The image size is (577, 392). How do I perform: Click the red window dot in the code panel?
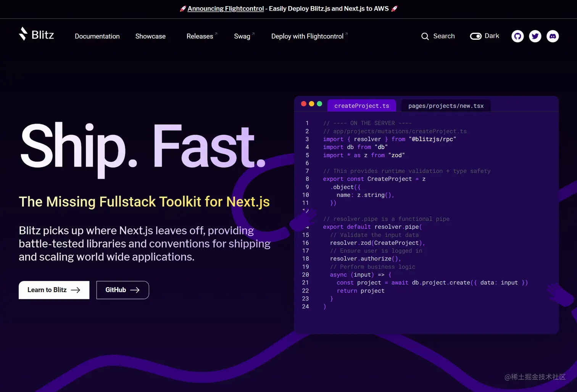304,104
